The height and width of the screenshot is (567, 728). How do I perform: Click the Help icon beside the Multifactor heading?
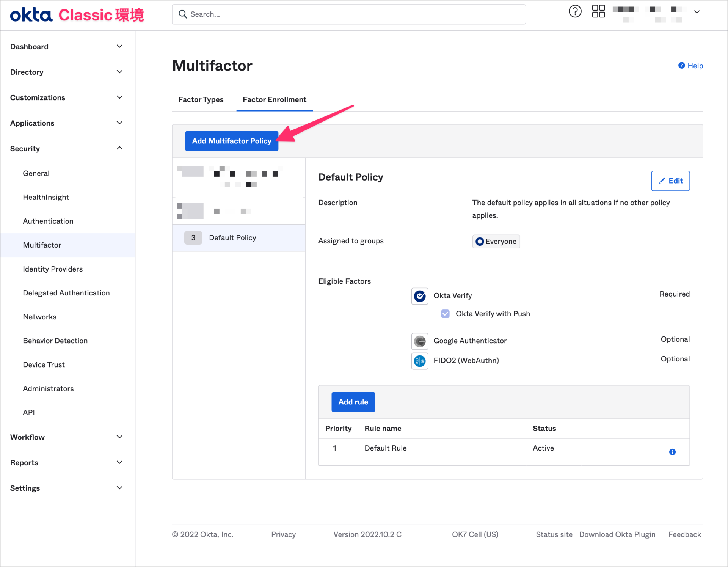[681, 65]
